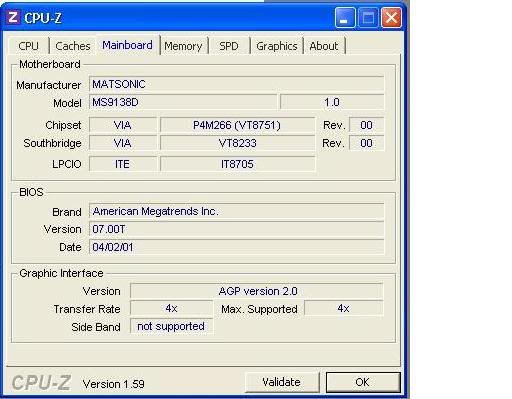Click the Southbridge label
512x399 pixels.
click(52, 143)
